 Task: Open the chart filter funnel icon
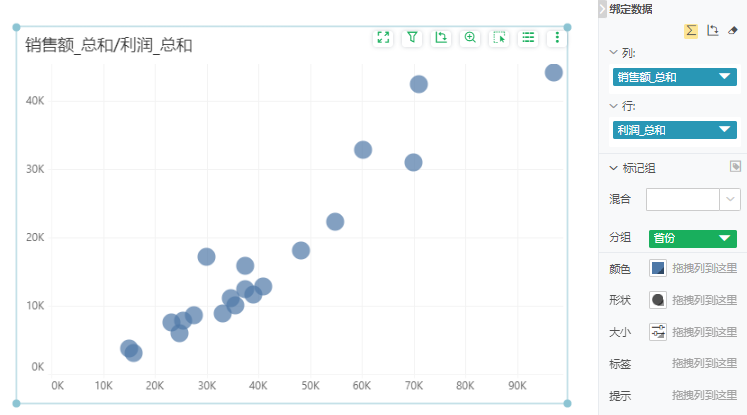[x=412, y=38]
